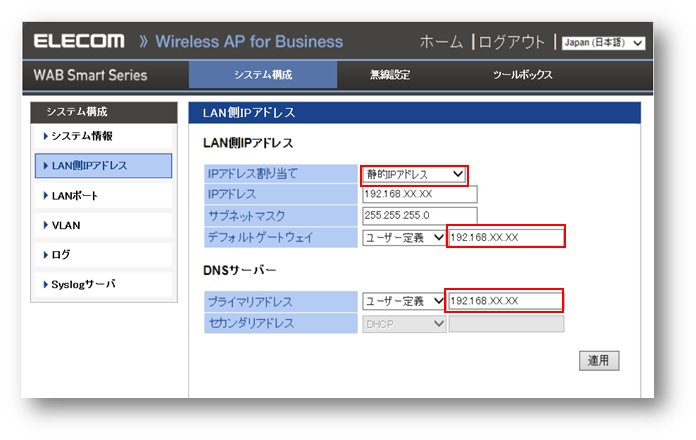Open the セカンダリアドレス DHCP dropdown

click(403, 324)
